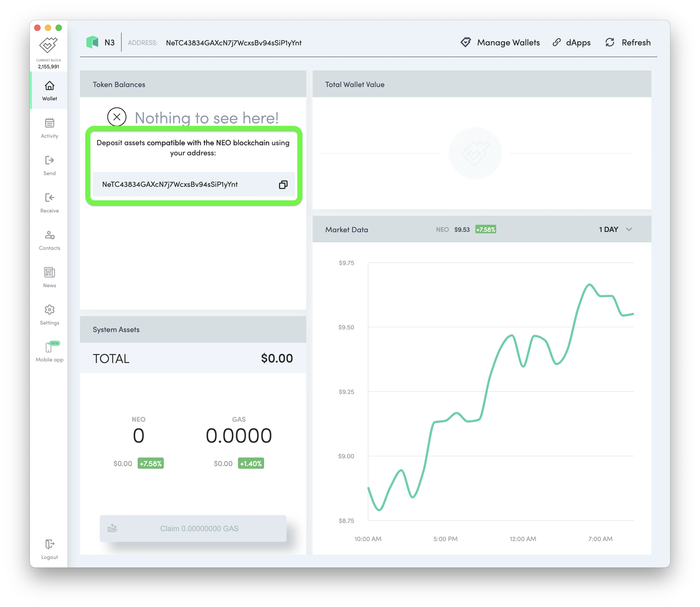The width and height of the screenshot is (700, 607).
Task: Dismiss the Nothing to see here notice
Action: click(117, 117)
